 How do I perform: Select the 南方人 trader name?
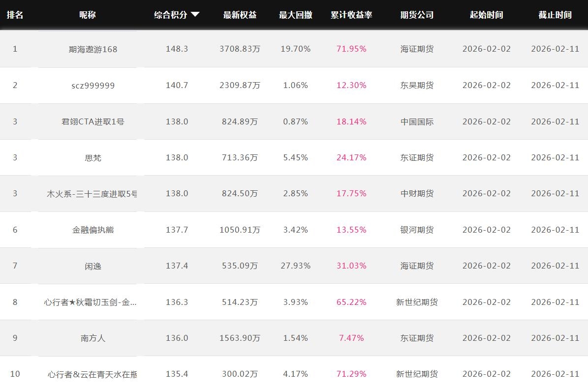pyautogui.click(x=93, y=338)
